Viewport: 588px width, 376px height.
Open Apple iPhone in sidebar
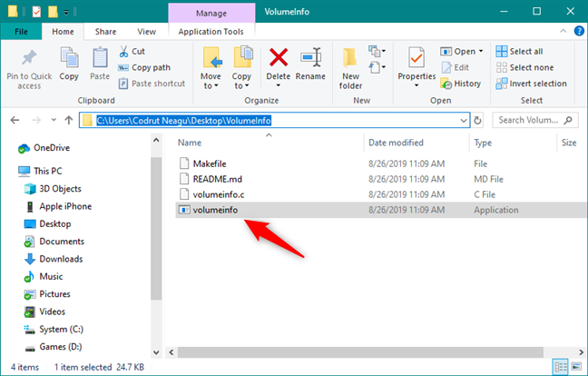(x=58, y=206)
